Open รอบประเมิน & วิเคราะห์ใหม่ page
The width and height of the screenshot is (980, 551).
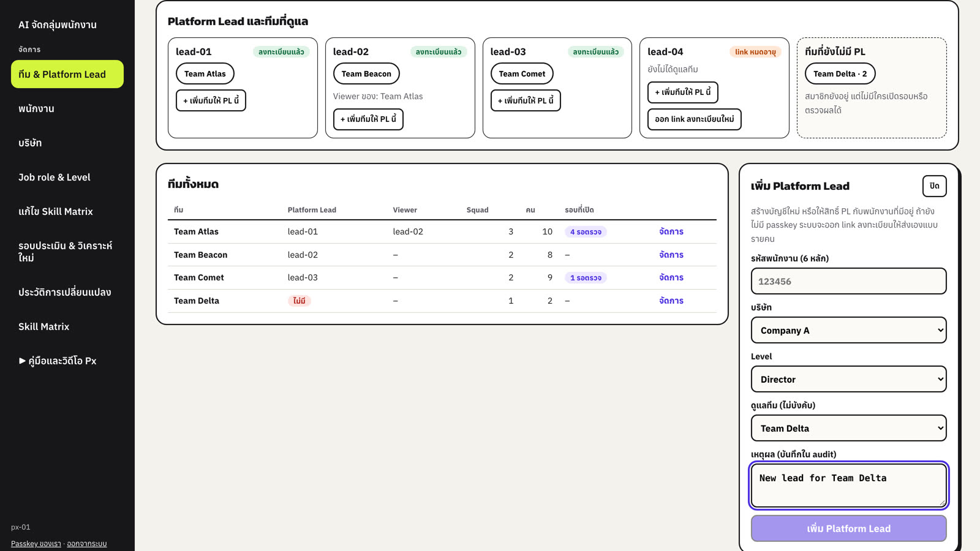pos(67,252)
